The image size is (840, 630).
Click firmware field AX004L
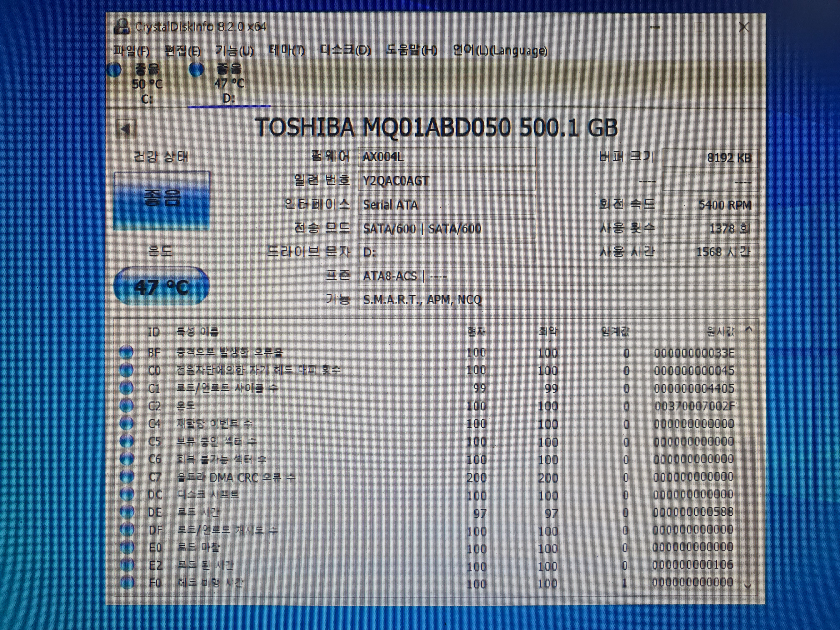click(447, 157)
